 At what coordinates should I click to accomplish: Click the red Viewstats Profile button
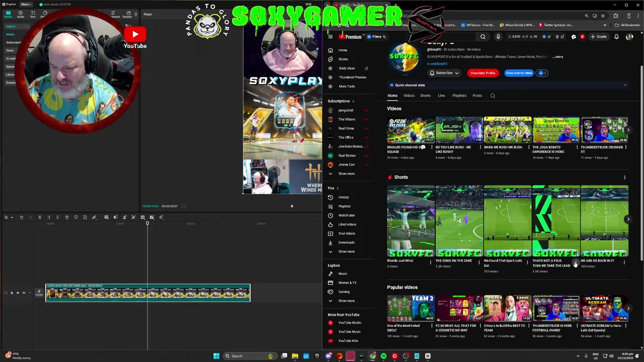[x=482, y=73]
